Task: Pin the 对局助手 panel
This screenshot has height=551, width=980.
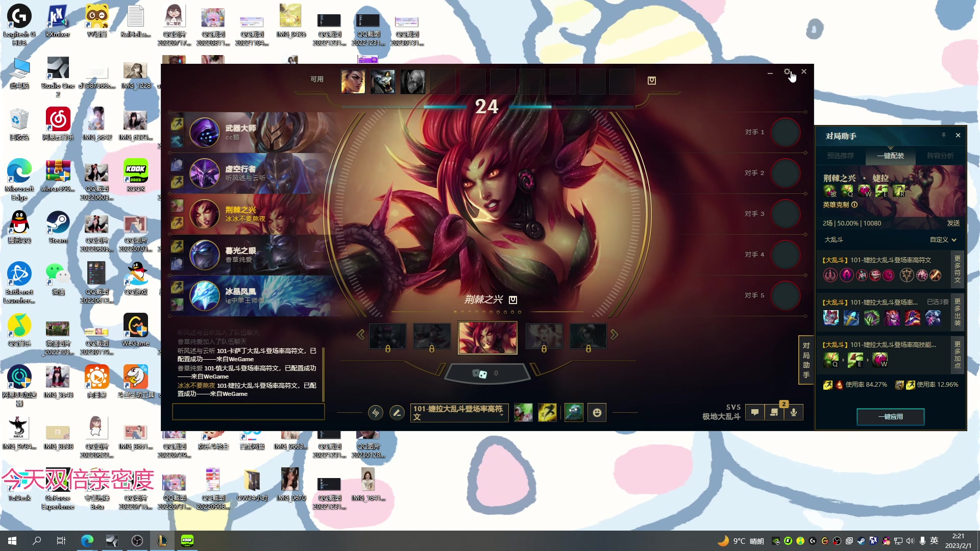Action: point(944,135)
